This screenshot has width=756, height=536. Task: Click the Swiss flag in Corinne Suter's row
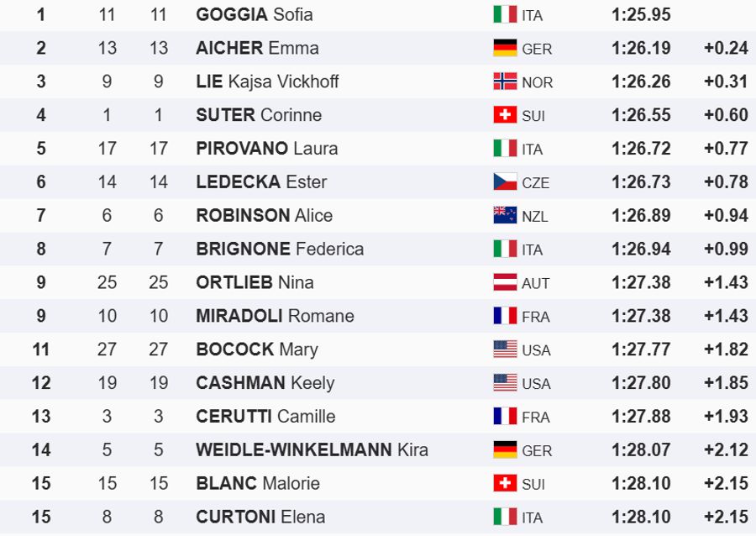(505, 115)
